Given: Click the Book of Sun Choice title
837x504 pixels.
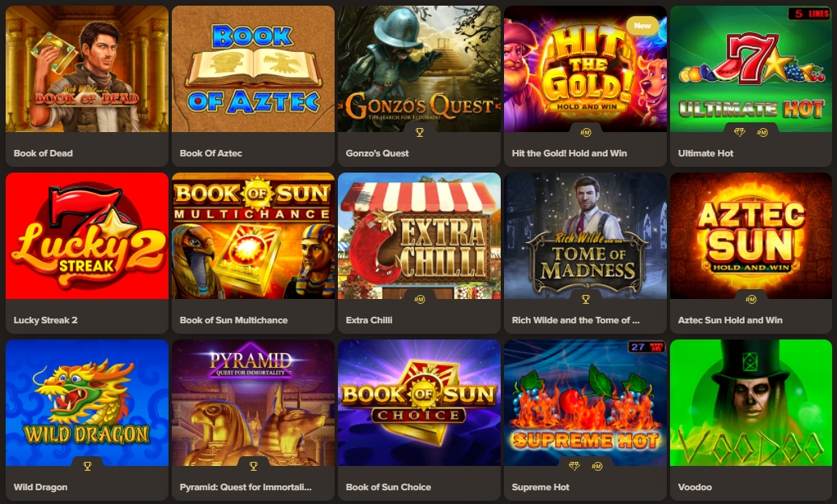Looking at the screenshot, I should point(389,487).
